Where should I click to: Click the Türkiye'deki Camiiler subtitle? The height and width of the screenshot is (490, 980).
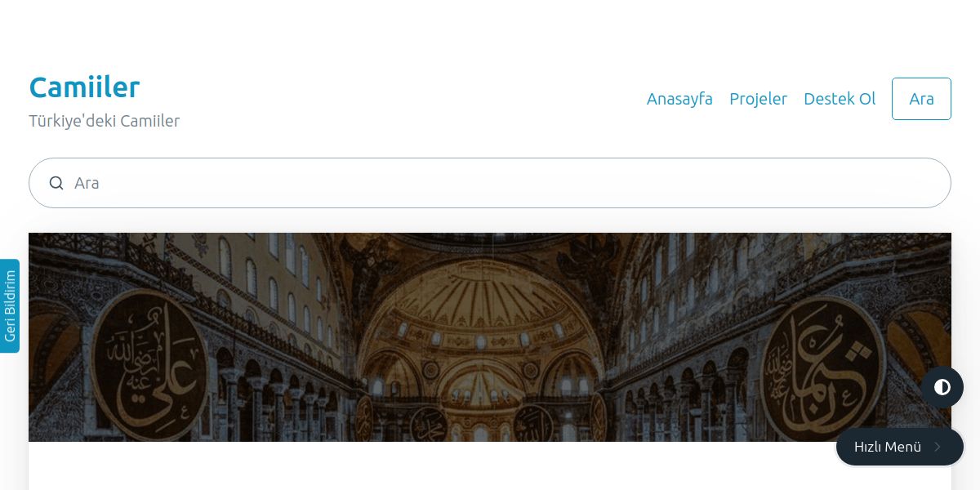pos(105,121)
